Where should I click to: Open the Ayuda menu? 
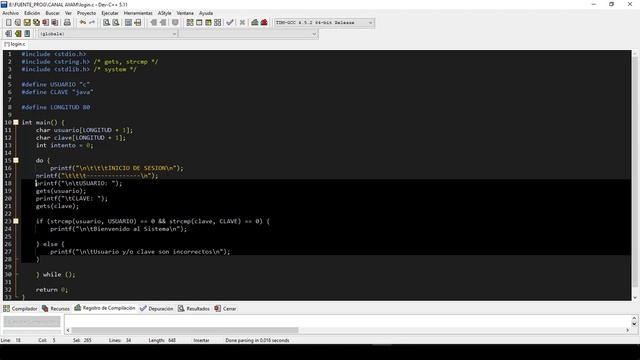(x=206, y=13)
